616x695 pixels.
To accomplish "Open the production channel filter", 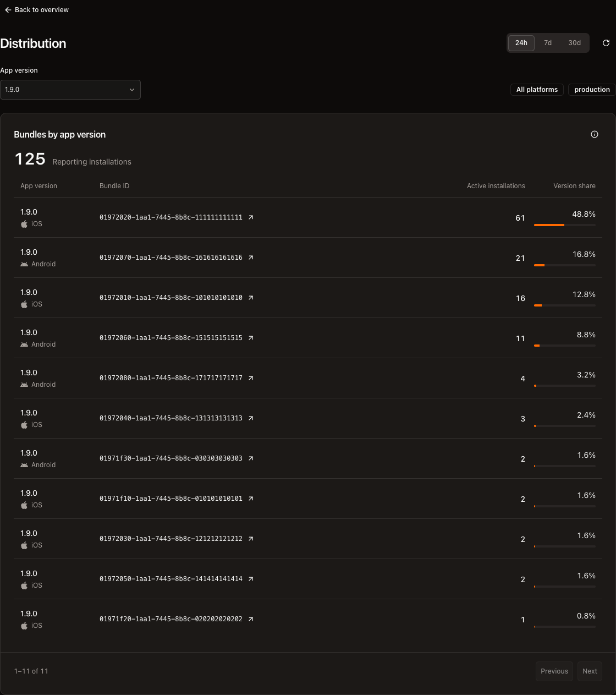I will [592, 90].
